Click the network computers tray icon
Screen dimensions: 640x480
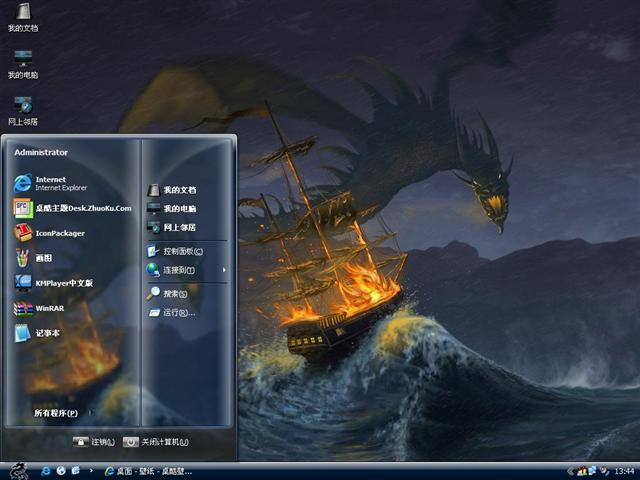tap(592, 471)
